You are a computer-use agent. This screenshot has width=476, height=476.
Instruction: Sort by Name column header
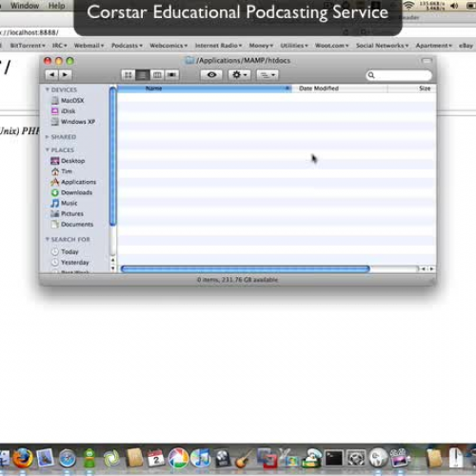click(x=205, y=89)
